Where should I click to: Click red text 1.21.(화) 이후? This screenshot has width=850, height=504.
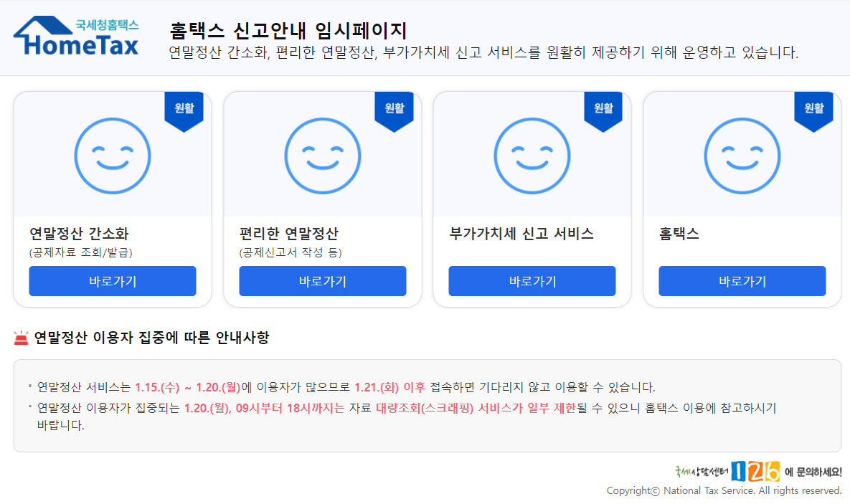(x=390, y=387)
